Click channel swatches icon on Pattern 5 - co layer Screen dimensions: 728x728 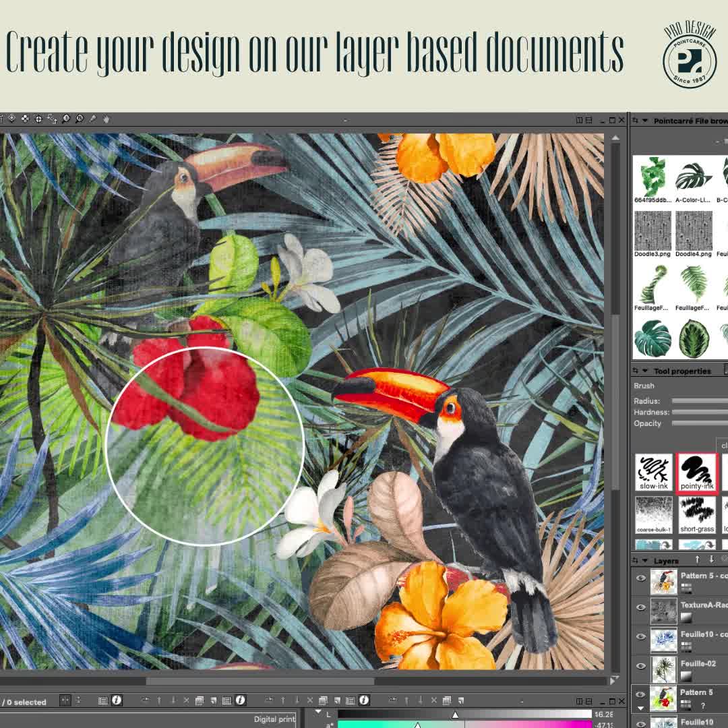[686, 588]
